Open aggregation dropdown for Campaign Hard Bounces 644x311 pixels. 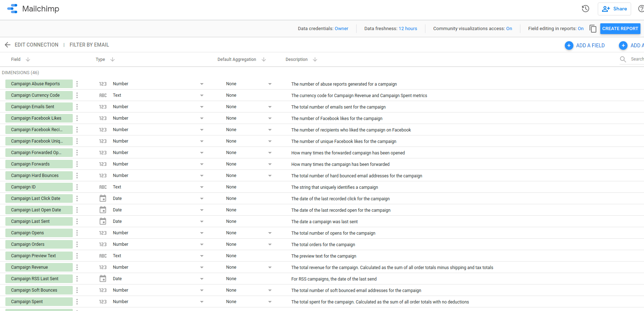coord(270,176)
